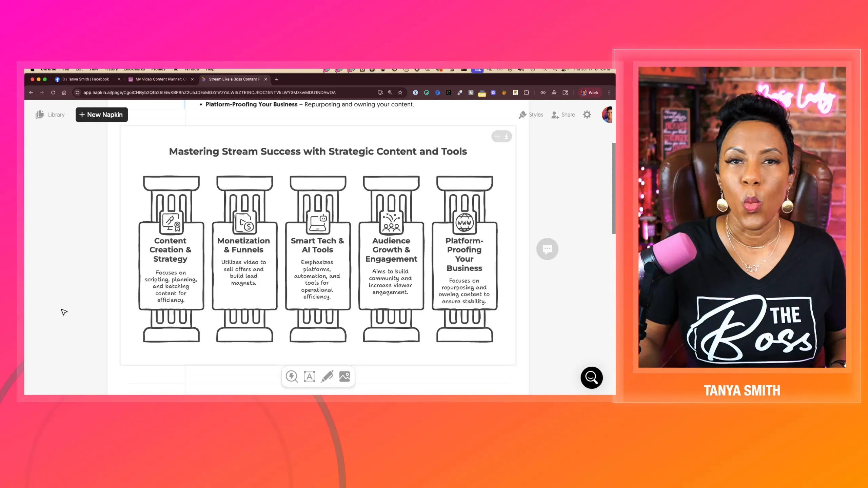Viewport: 868px width, 488px height.
Task: Open the Work profile chip
Action: click(590, 93)
